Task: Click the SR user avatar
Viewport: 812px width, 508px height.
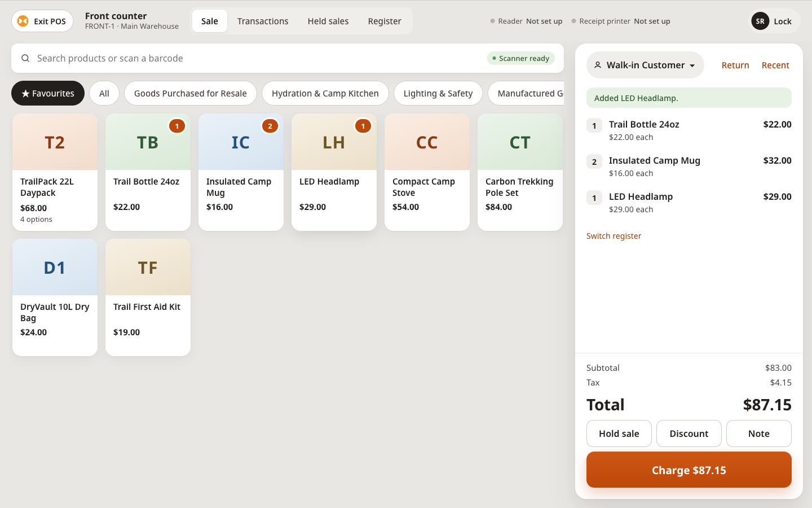Action: (x=760, y=21)
